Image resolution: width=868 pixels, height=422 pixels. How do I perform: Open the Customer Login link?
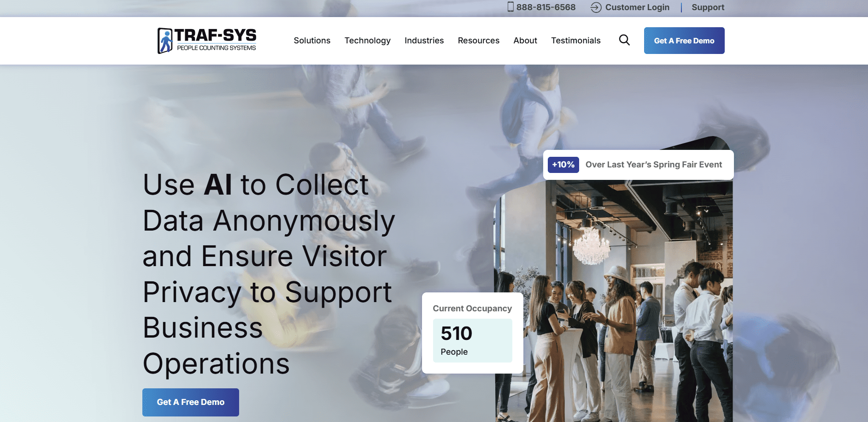point(637,7)
